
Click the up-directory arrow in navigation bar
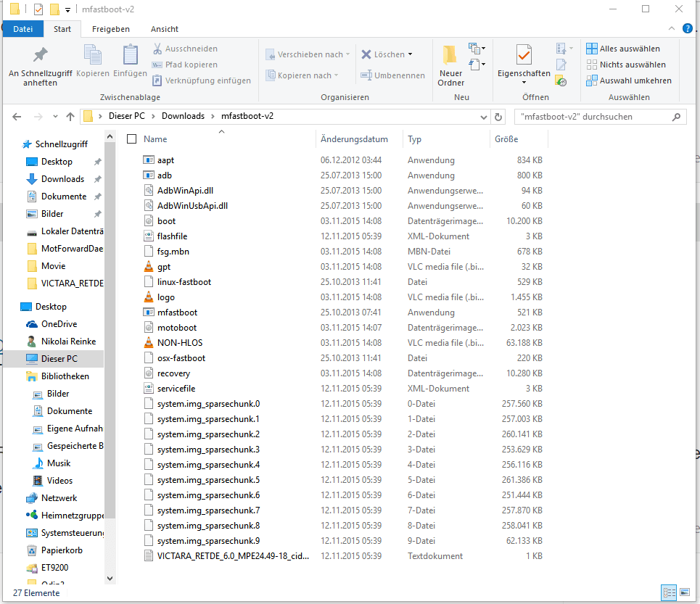(x=70, y=117)
